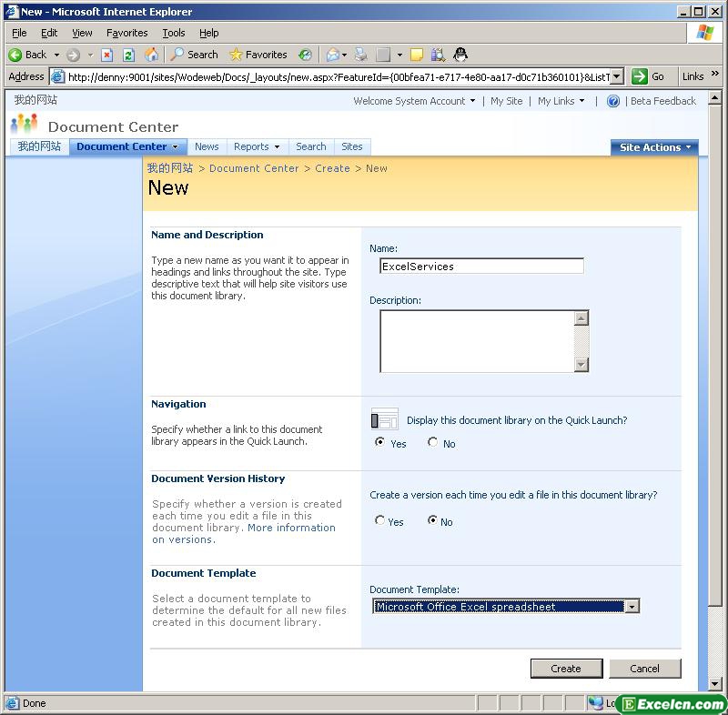Click the Edit page icon
The width and height of the screenshot is (728, 715).
click(x=383, y=55)
